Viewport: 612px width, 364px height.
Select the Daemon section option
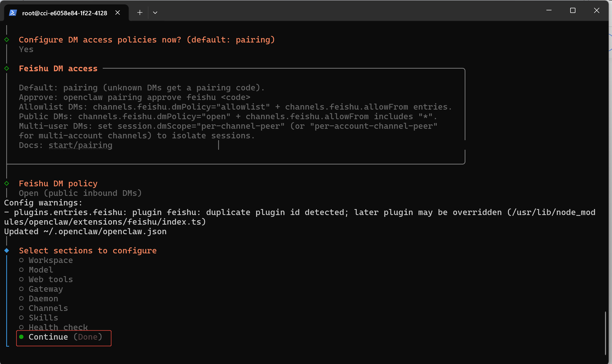38,299
